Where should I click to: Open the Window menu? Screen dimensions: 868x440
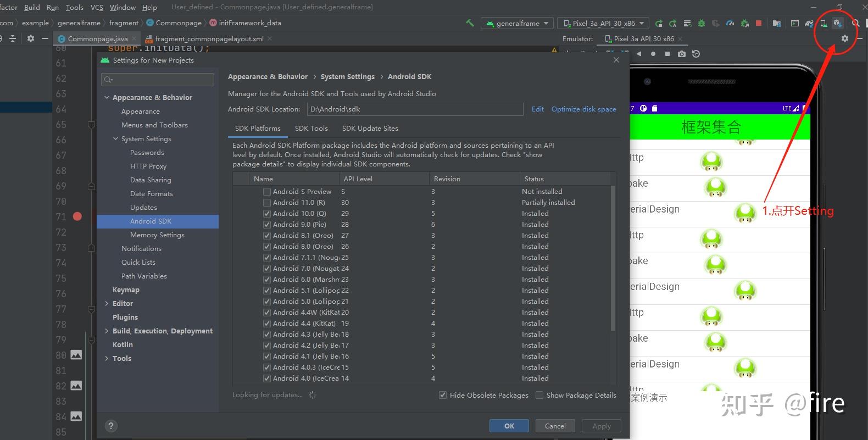(x=123, y=7)
